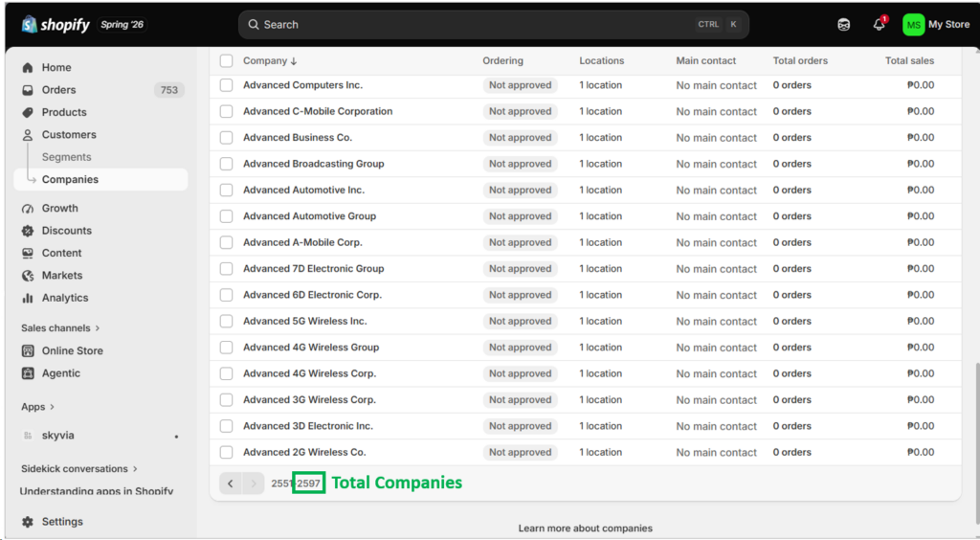Expand the Apps section

point(38,407)
